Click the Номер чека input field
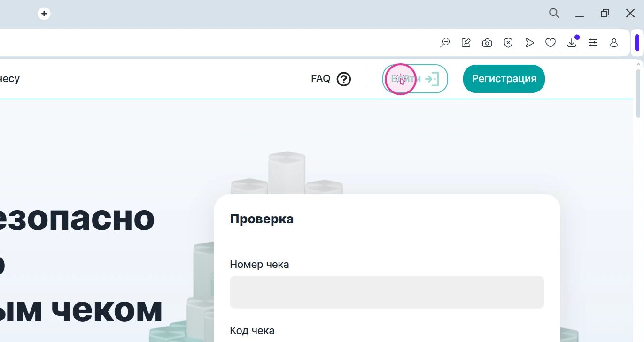The width and height of the screenshot is (644, 342). pos(387,292)
